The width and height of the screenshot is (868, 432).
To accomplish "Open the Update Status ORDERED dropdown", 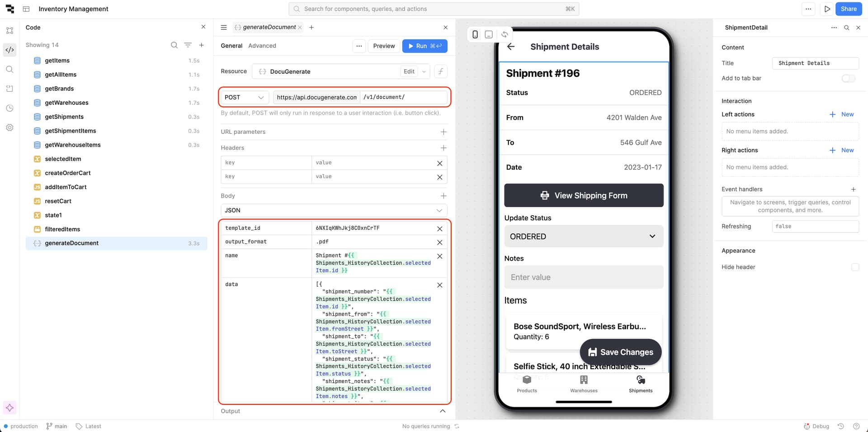I will pyautogui.click(x=584, y=236).
